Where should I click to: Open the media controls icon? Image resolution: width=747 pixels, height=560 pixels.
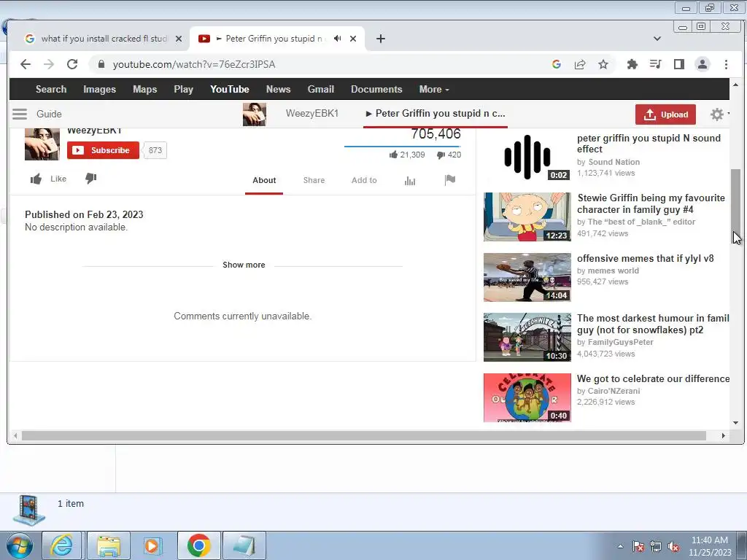click(x=656, y=64)
